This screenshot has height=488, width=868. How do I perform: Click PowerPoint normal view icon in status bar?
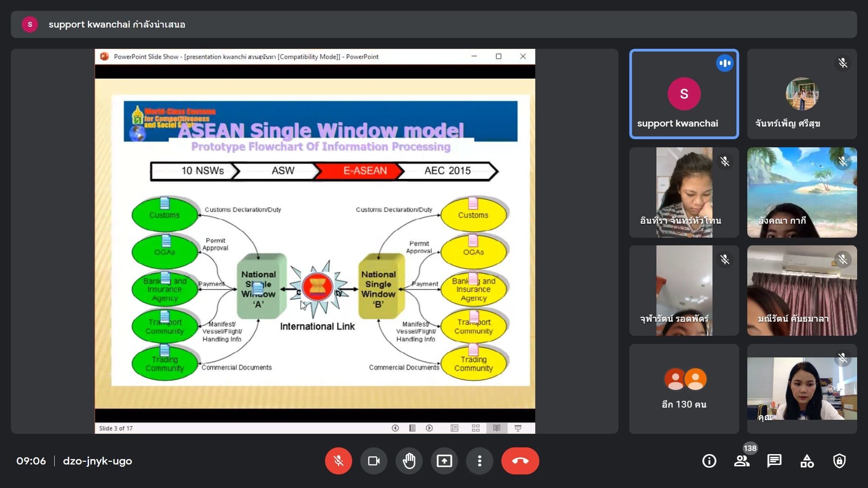coord(454,428)
